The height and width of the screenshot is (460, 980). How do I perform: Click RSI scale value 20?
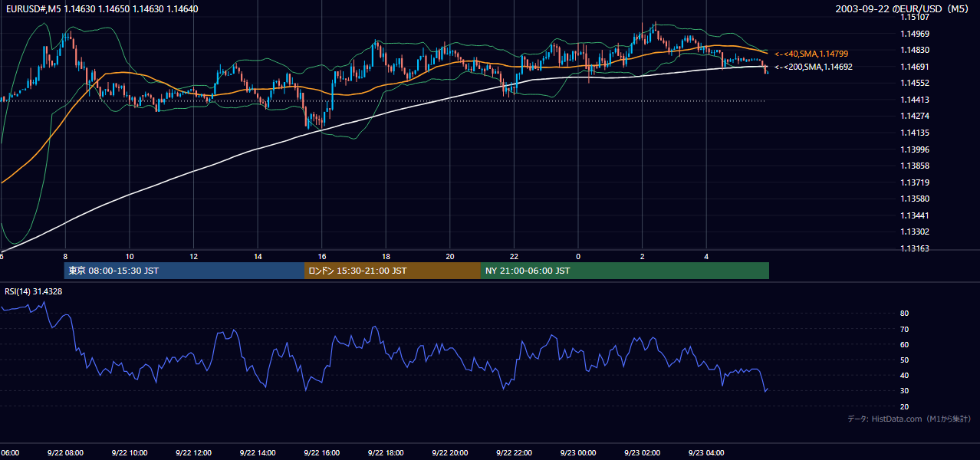[905, 406]
